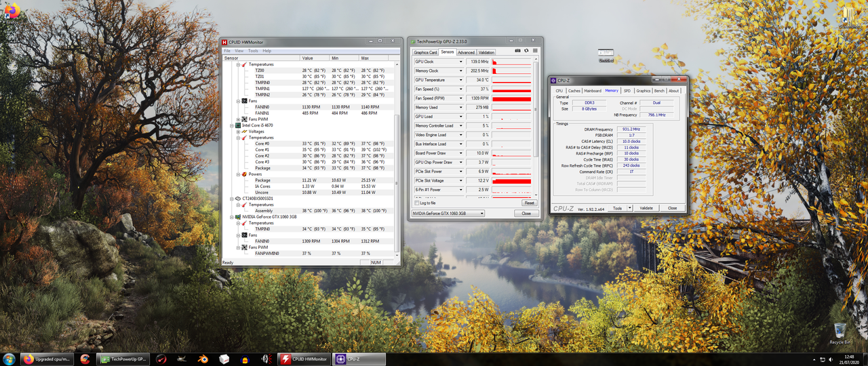Click the Close button in CPU-Z

(672, 208)
